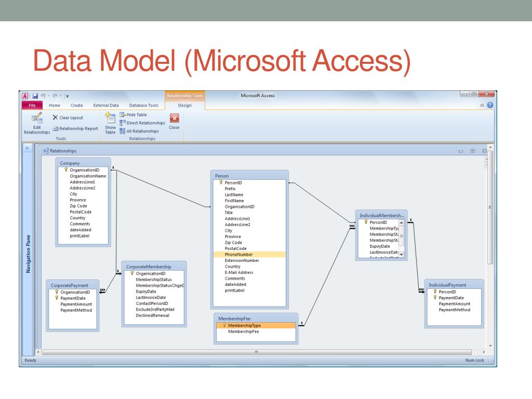Click the Undo icon
This screenshot has height=399, width=532.
(x=44, y=96)
